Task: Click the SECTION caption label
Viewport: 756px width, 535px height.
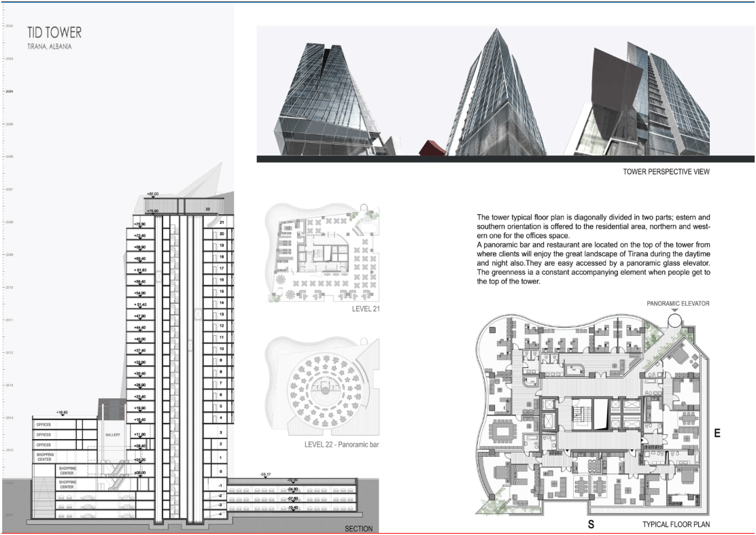Action: 359,529
